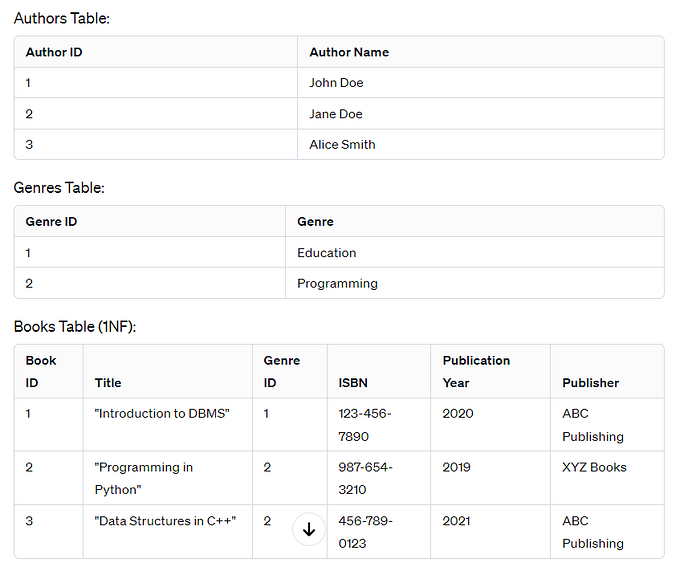The width and height of the screenshot is (700, 564).
Task: Select the "Introduction to DBMS" title cell
Action: point(162,414)
